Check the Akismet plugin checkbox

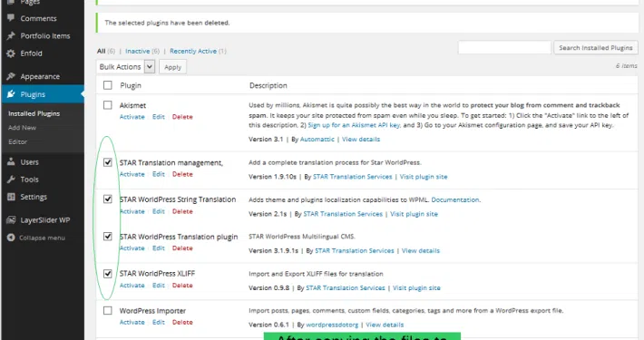(108, 105)
